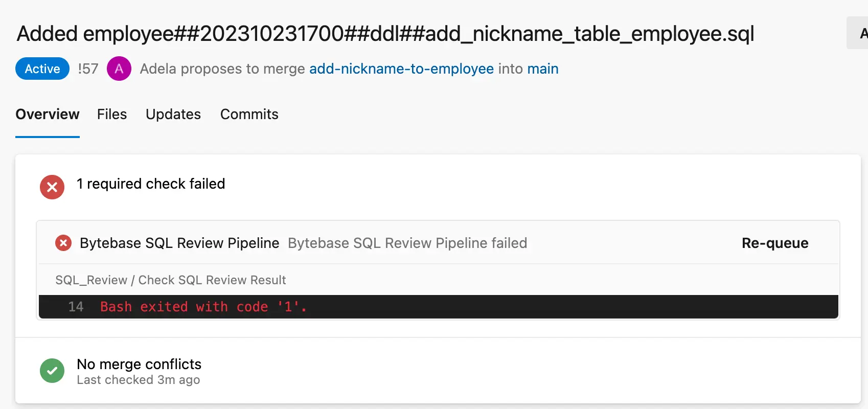Click the pull request title text
Screen dimensions: 868x409
(385, 34)
